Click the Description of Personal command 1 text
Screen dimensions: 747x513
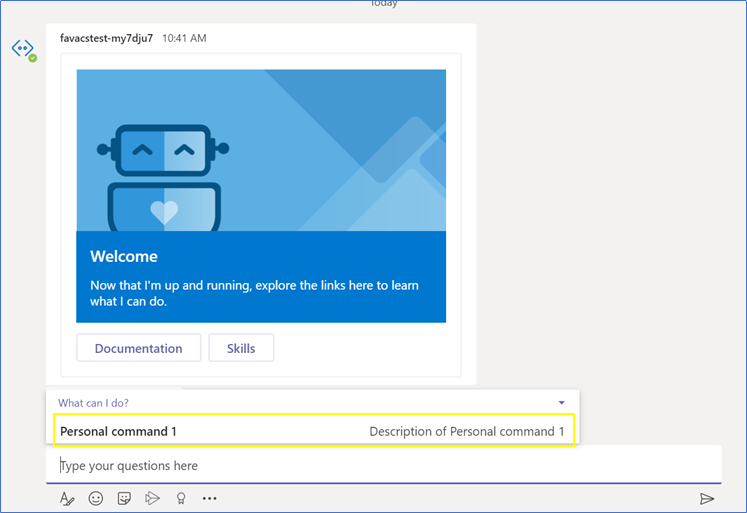click(x=467, y=431)
